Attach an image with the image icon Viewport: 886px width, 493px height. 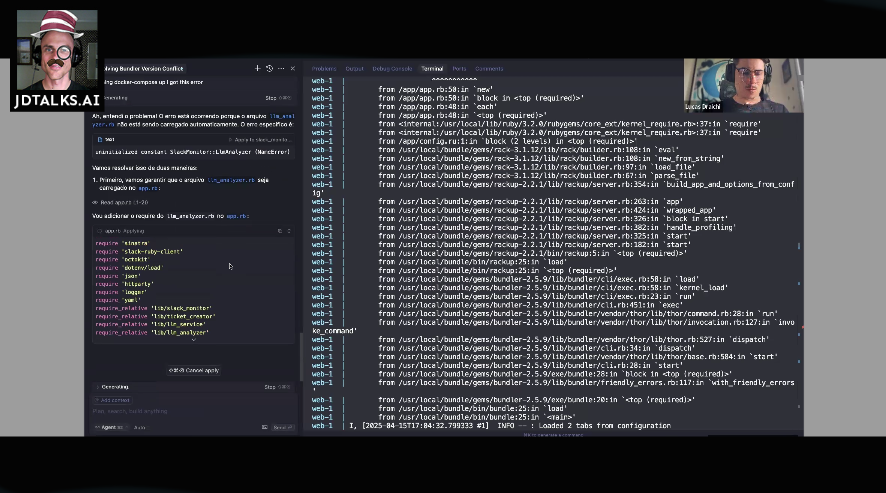coord(264,427)
